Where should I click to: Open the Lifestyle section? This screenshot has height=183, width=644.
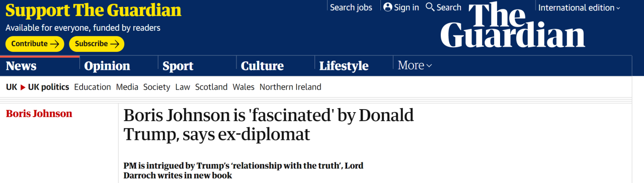344,66
